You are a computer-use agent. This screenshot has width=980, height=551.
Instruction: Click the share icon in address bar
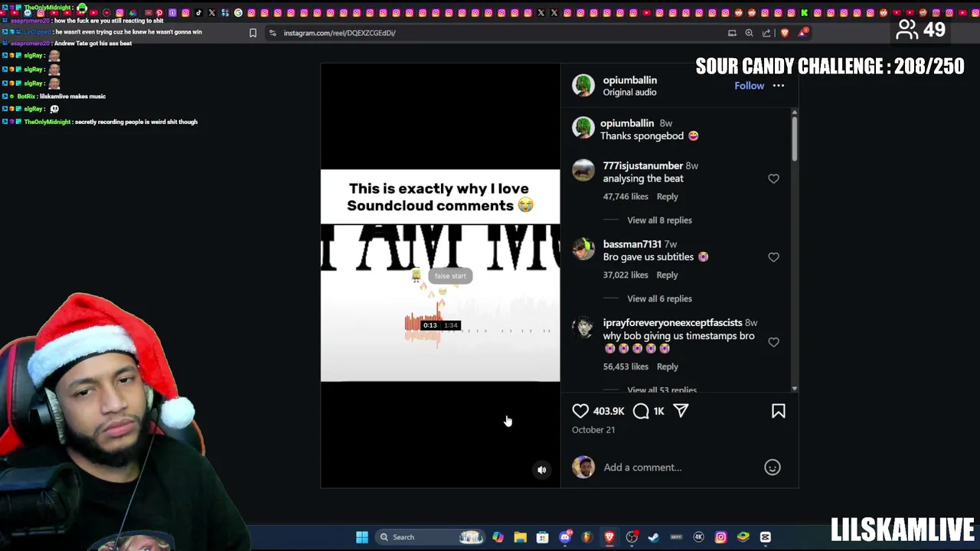[766, 33]
